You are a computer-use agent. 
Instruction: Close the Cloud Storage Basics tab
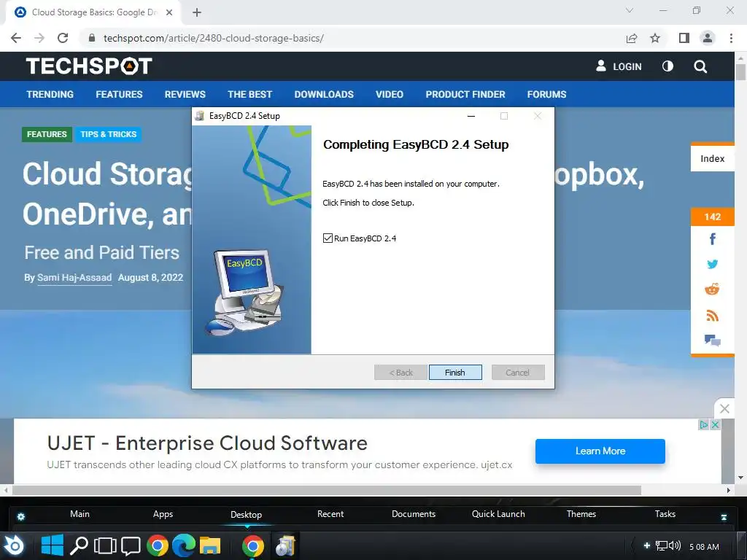(x=169, y=12)
